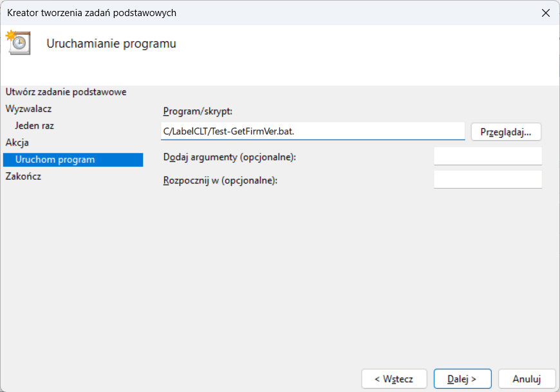Click the 'Program/skrypt:' label

tap(193, 111)
